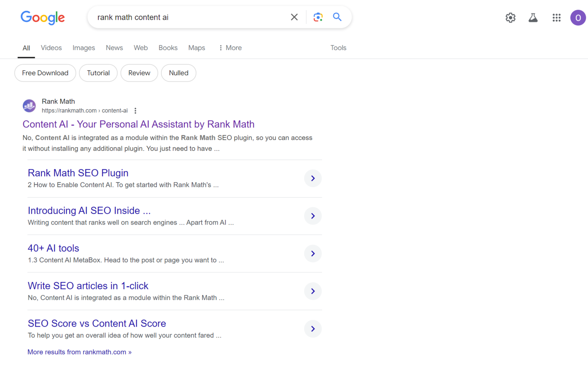Open the chevron next to Rank Math SEO Plugin

coord(312,178)
